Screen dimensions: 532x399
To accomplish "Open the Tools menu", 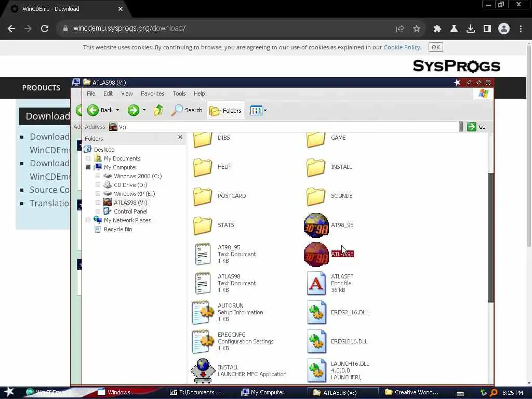I will [x=179, y=94].
